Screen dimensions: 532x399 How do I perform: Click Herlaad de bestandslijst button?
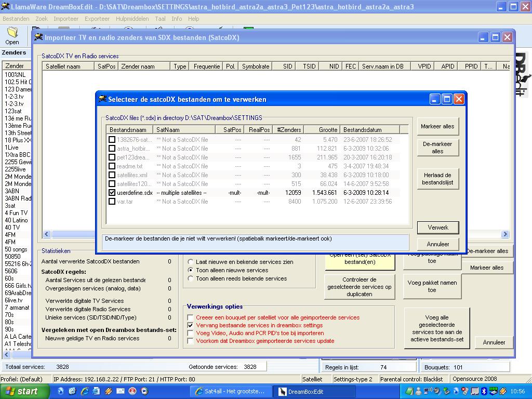click(x=437, y=179)
